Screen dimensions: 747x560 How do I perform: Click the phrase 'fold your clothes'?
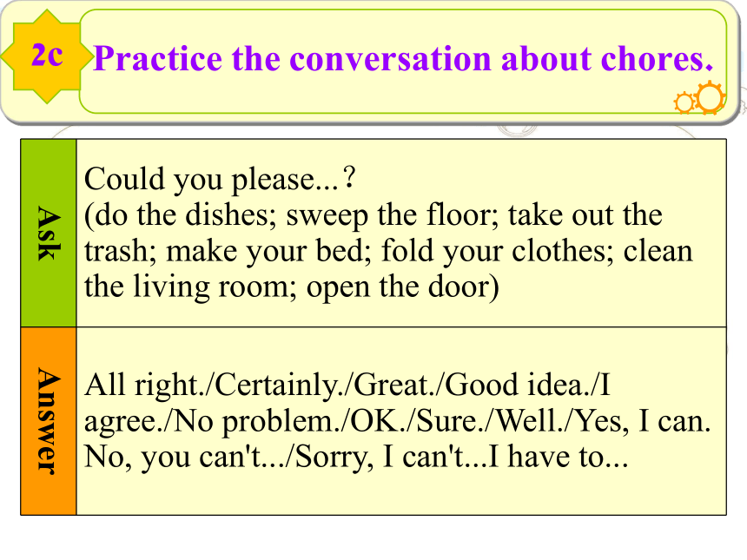pyautogui.click(x=493, y=252)
